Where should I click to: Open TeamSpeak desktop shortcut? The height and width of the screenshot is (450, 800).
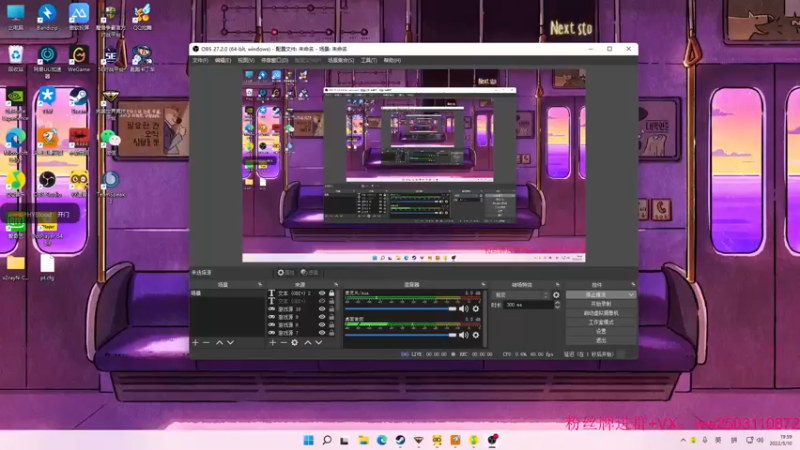(x=111, y=186)
